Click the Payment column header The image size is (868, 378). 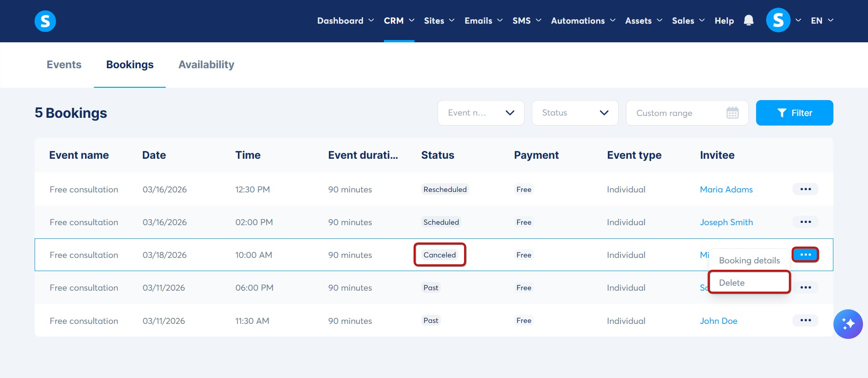coord(536,155)
